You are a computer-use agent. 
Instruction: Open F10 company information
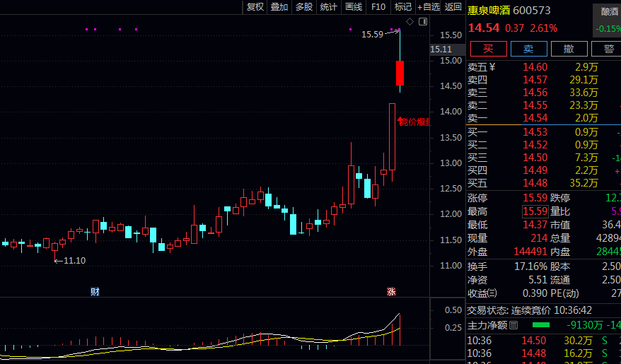[378, 7]
